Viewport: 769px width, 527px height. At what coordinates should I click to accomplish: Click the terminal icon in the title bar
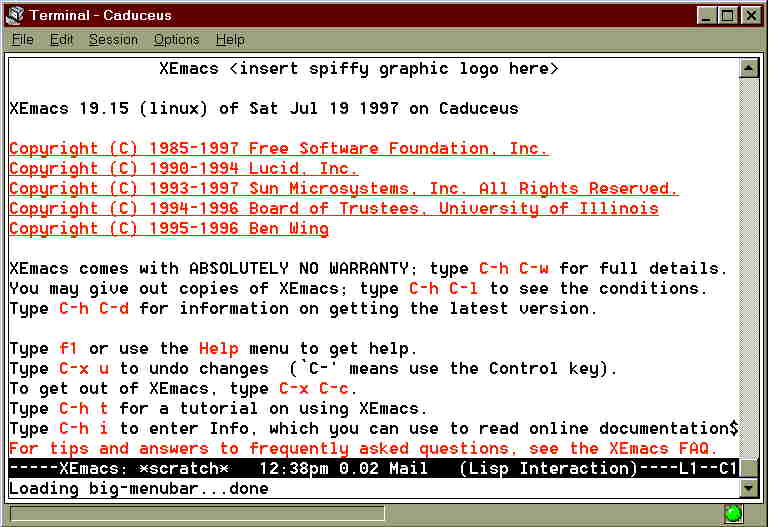point(15,15)
